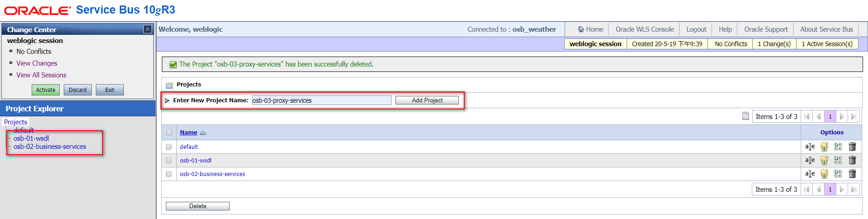Click Logout in the top navigation
The height and width of the screenshot is (219, 868).
pos(696,29)
